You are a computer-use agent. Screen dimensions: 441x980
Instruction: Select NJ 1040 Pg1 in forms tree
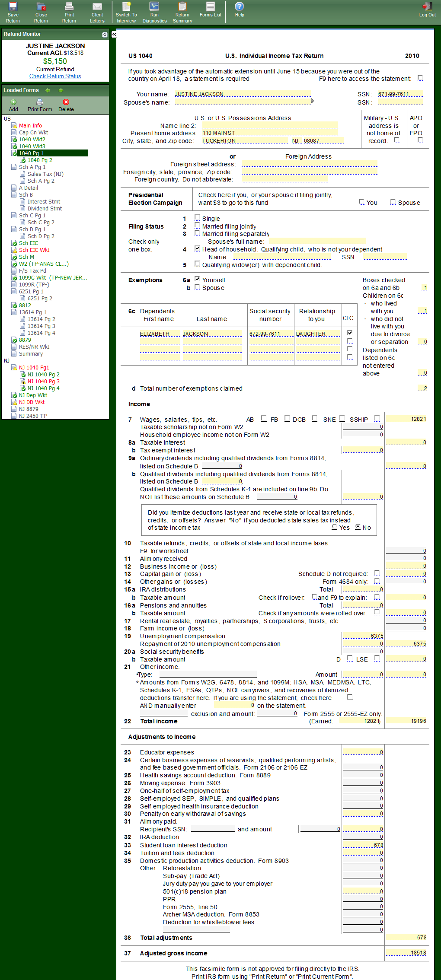[34, 368]
